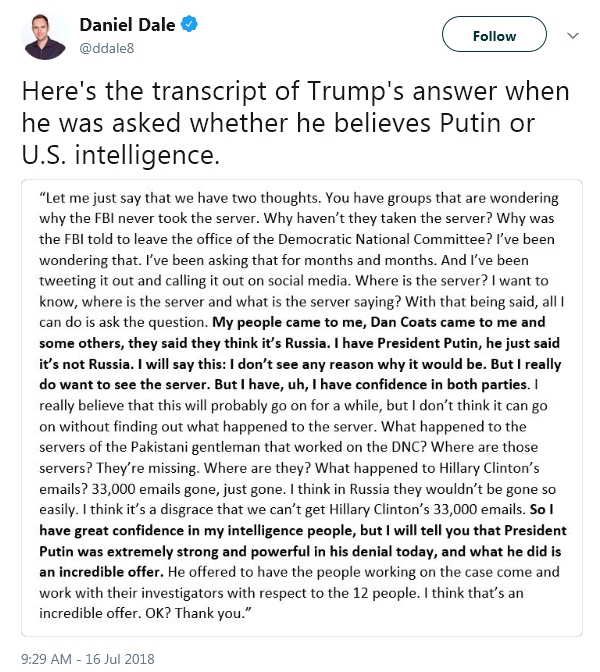Open the @ddale8 handle link
Image resolution: width=600 pixels, height=672 pixels.
(x=107, y=48)
